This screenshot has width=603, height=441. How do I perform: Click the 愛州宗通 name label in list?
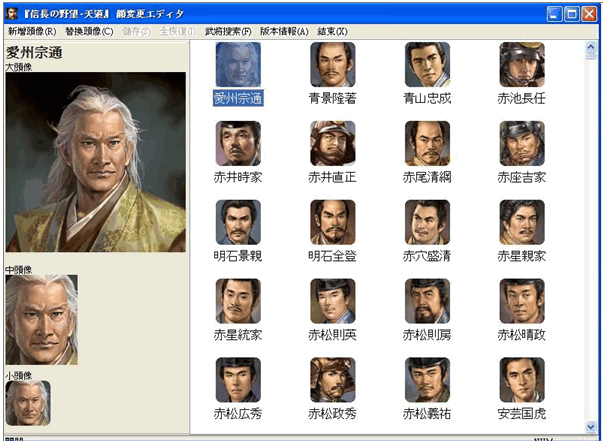coord(238,99)
